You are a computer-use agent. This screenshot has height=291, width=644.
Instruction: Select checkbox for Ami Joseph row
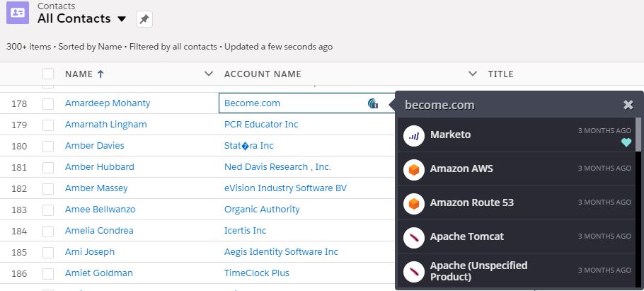tap(48, 252)
